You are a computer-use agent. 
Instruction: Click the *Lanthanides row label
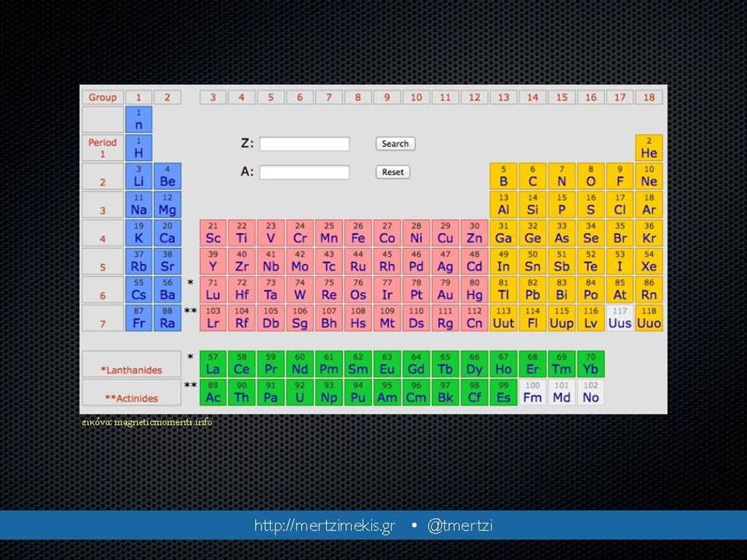click(x=132, y=364)
